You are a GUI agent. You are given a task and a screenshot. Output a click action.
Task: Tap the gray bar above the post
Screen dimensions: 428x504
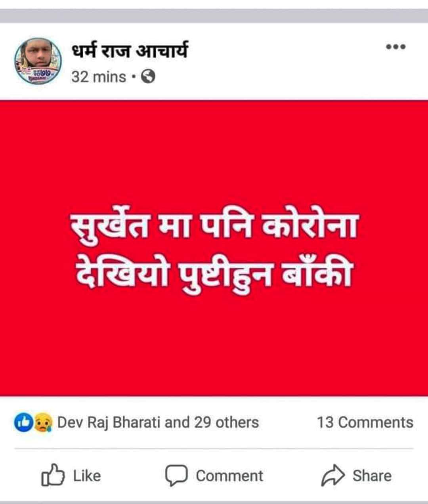214,16
